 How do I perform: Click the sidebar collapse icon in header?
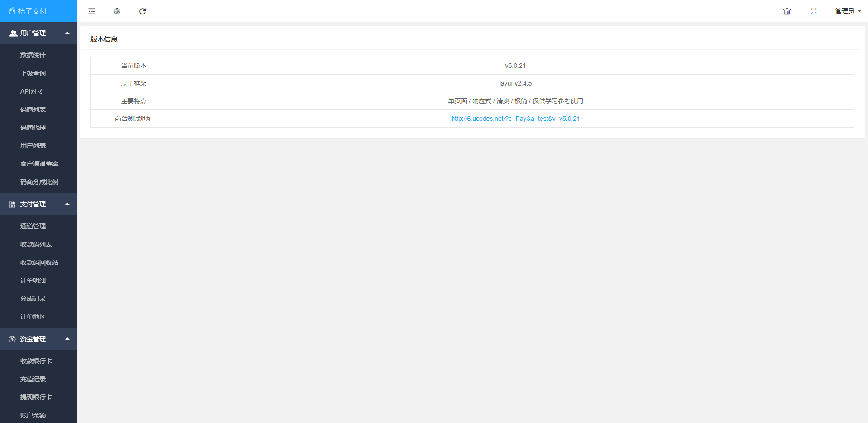[x=92, y=11]
